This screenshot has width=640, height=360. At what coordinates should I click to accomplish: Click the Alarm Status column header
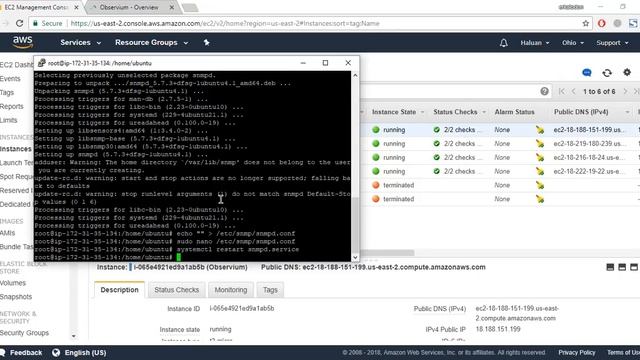coord(514,112)
